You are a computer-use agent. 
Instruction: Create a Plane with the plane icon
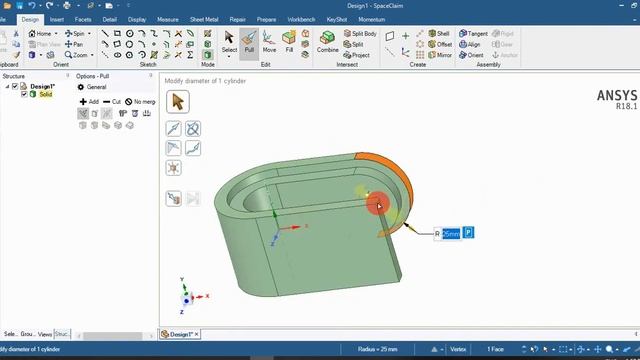coord(390,36)
